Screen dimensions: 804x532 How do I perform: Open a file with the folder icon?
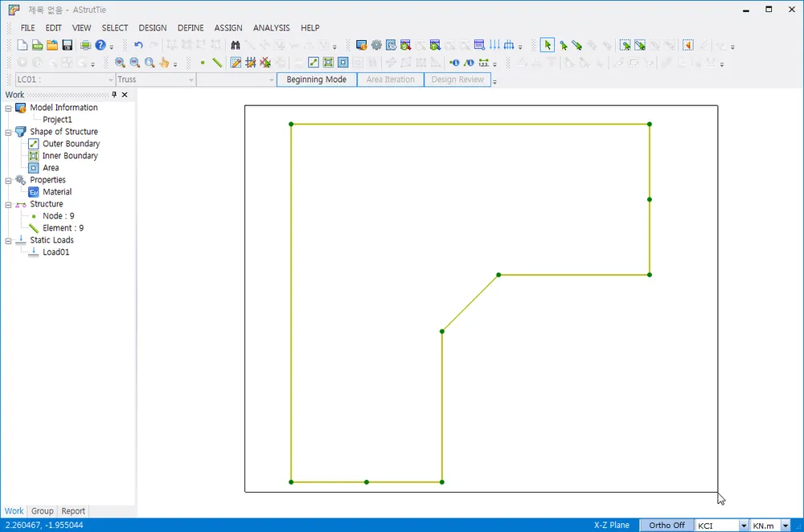[x=52, y=46]
